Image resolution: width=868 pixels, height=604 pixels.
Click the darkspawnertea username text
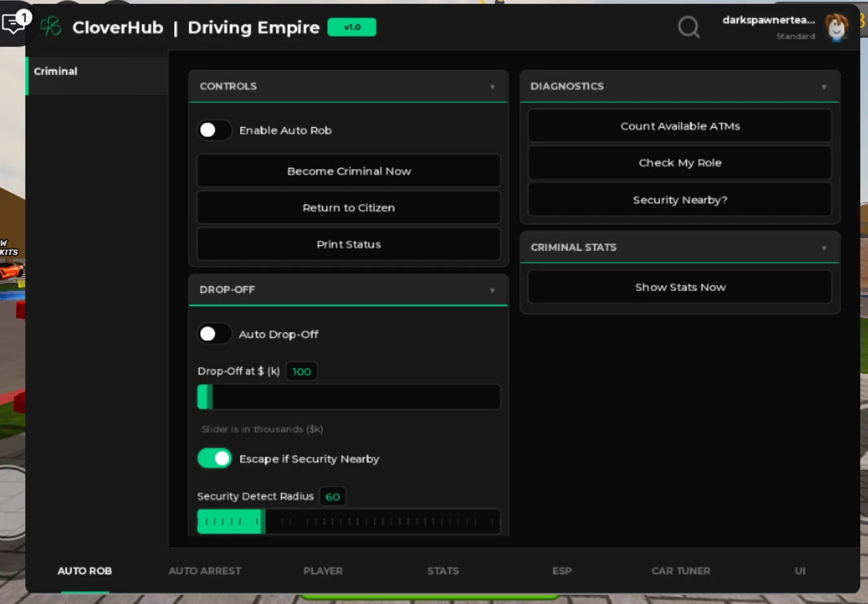point(768,20)
